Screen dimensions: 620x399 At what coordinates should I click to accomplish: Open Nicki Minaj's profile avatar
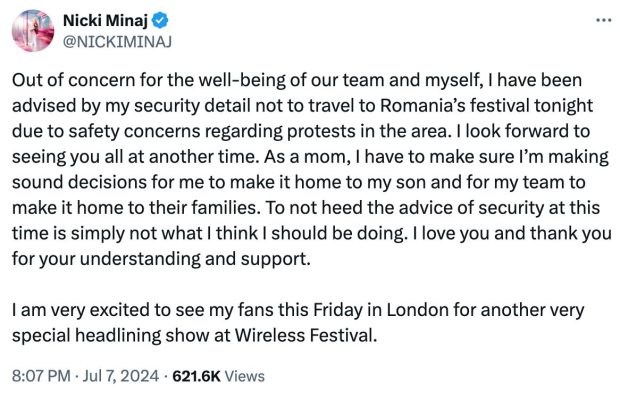[x=33, y=30]
